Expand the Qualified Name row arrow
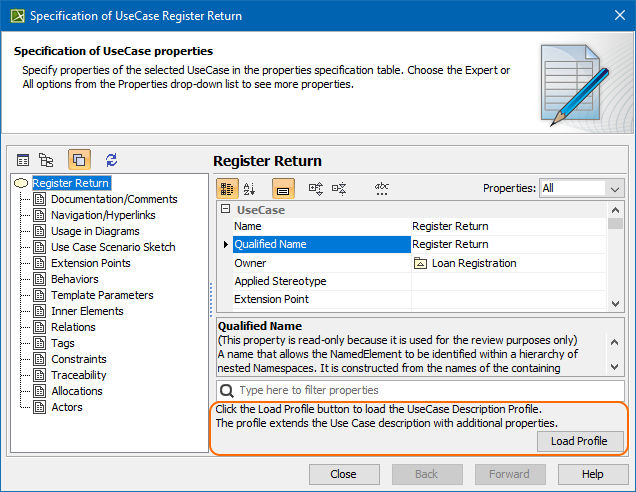Viewport: 636px width, 492px height. [x=225, y=245]
